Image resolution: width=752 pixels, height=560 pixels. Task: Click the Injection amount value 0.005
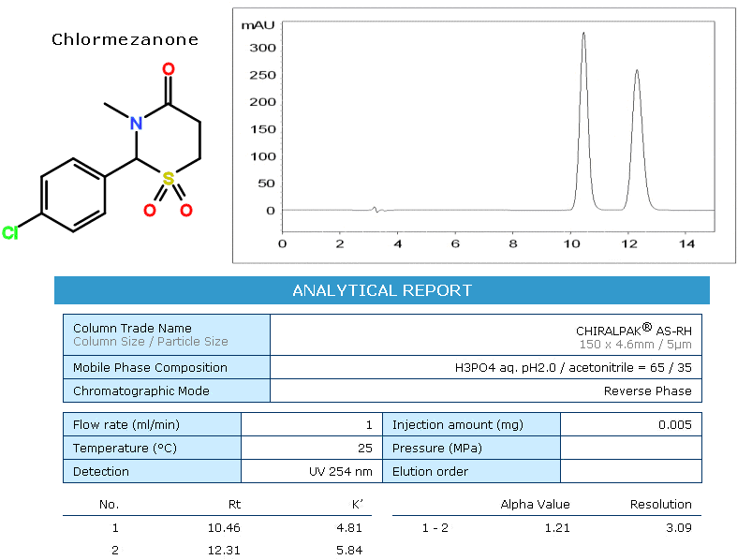(x=674, y=425)
